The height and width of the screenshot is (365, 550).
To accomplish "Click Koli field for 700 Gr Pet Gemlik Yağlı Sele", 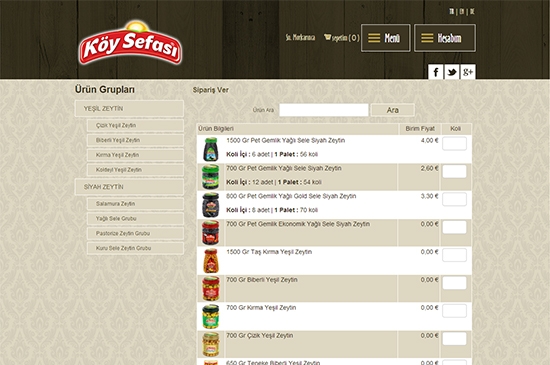I will point(455,171).
